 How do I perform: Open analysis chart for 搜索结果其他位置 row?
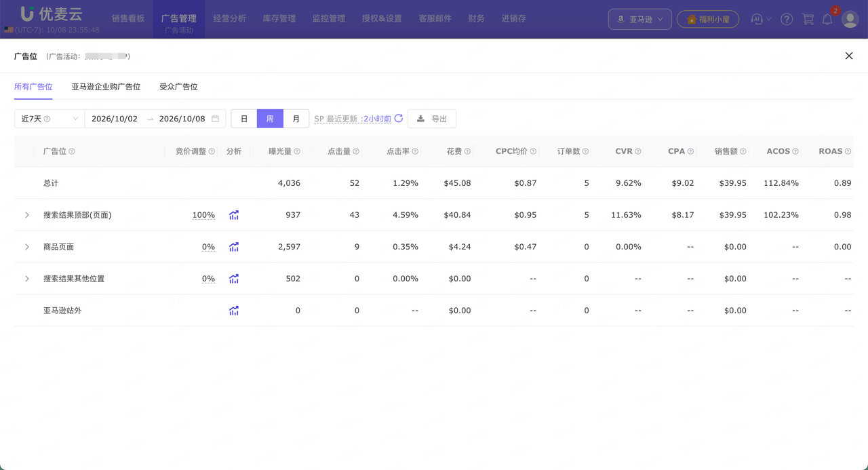pyautogui.click(x=234, y=279)
